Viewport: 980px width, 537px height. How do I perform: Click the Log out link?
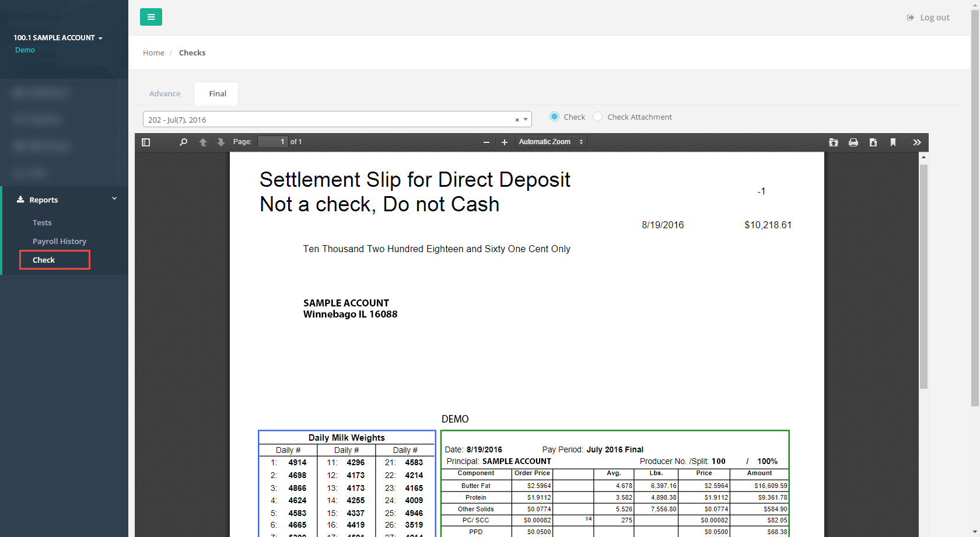click(928, 18)
